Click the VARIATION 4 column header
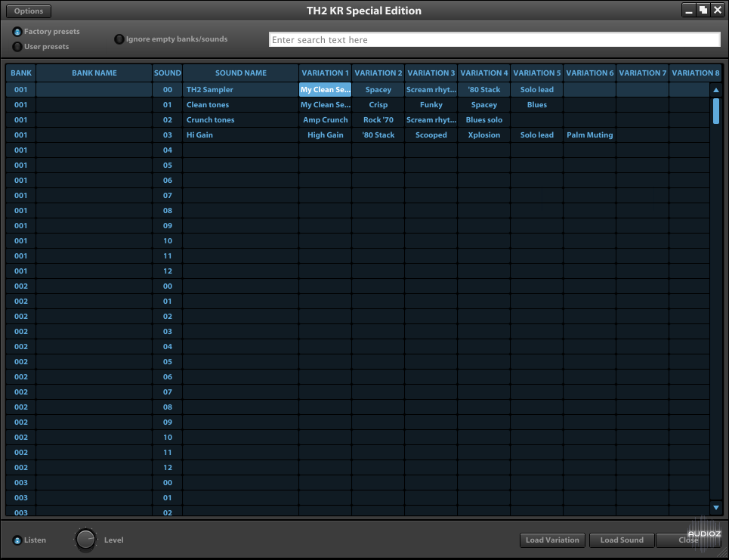The height and width of the screenshot is (560, 729). (x=484, y=73)
